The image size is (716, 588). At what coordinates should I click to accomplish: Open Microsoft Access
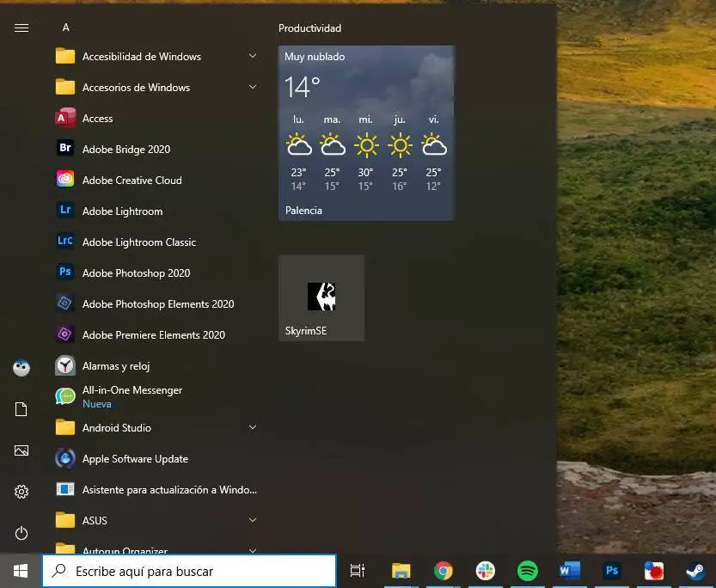pyautogui.click(x=97, y=119)
